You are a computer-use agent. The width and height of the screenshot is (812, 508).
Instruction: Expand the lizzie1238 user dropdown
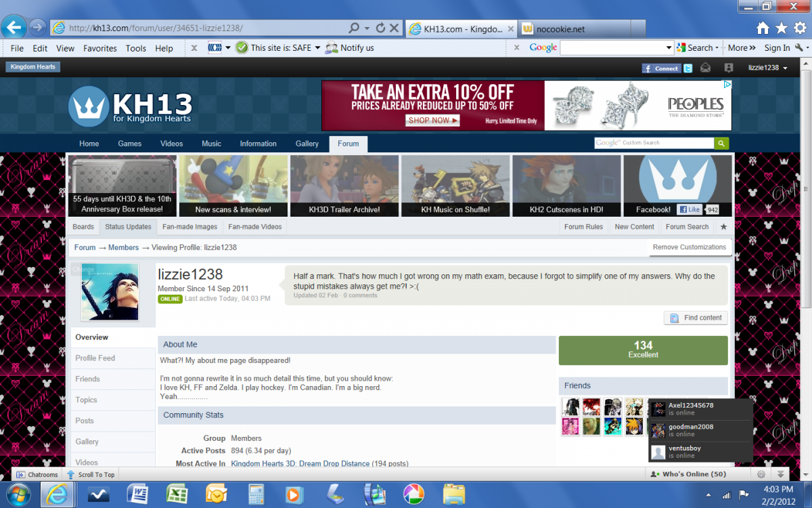767,68
